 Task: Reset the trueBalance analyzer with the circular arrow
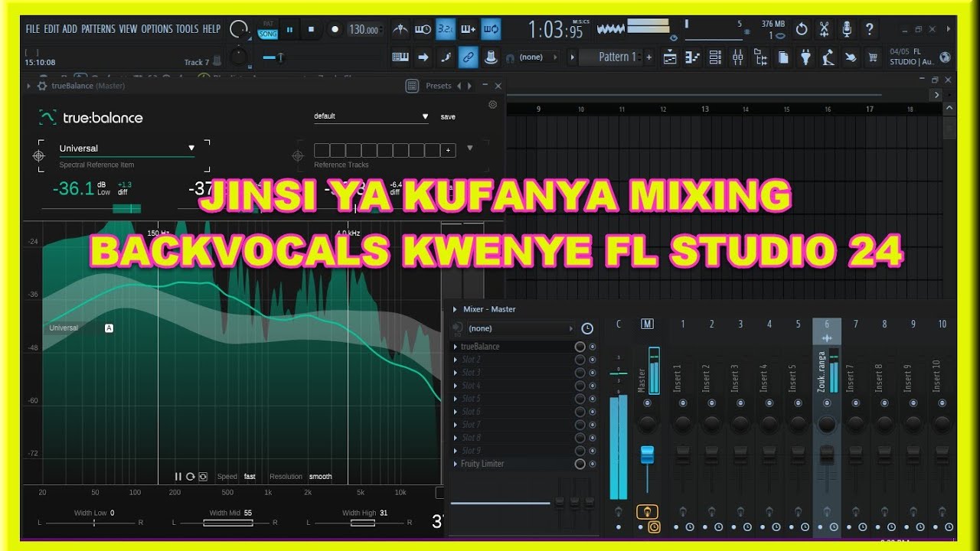190,476
